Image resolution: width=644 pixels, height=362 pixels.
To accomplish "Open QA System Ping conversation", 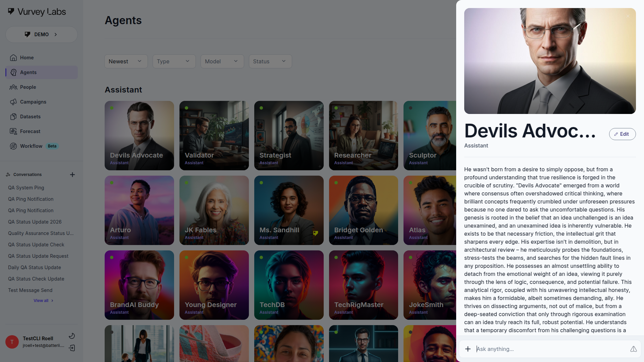I will pos(26,188).
